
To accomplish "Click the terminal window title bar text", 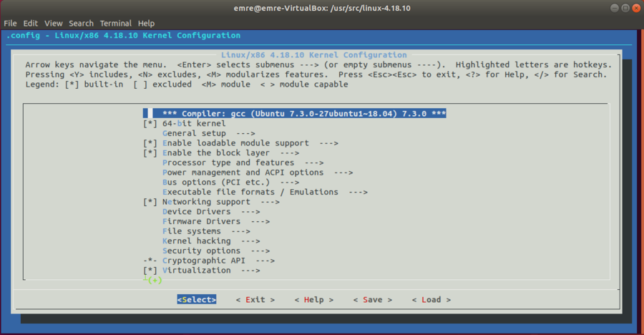I will [322, 8].
